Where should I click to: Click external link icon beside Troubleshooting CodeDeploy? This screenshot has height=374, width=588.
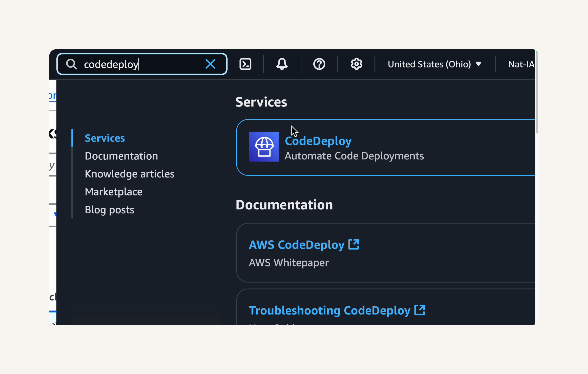[x=420, y=310]
